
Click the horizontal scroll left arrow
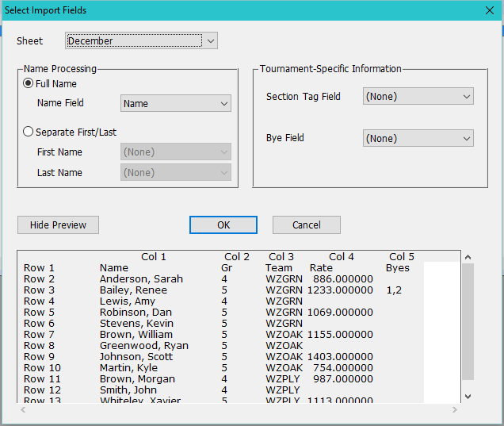click(x=24, y=410)
